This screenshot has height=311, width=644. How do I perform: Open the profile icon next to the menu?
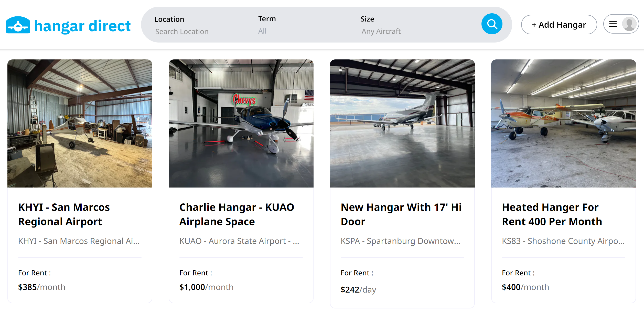tap(629, 24)
